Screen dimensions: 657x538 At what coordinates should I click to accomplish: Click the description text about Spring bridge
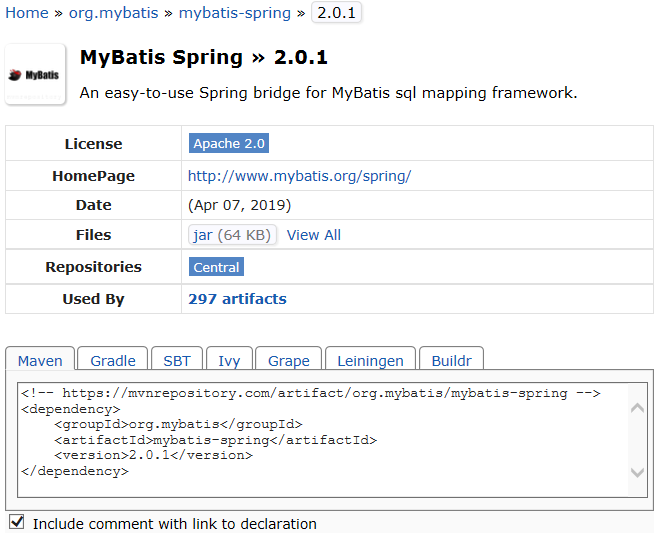[x=328, y=93]
